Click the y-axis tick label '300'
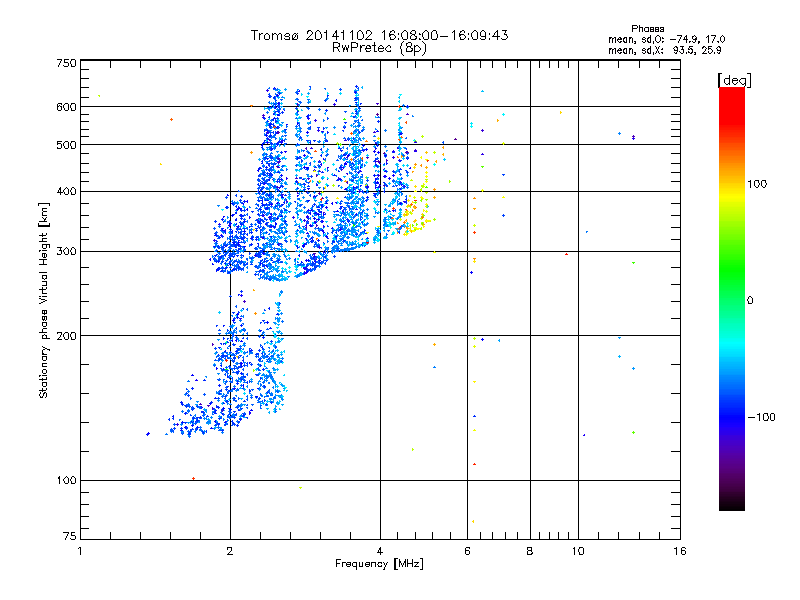Viewport: 800px width, 600px height. 66,252
